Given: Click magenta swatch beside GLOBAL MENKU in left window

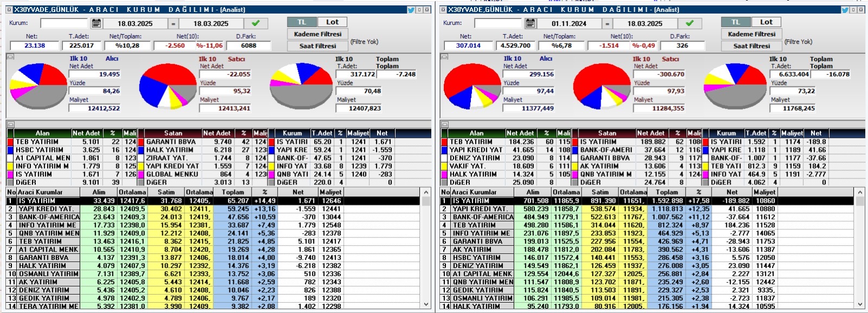Looking at the screenshot, I should tap(141, 175).
